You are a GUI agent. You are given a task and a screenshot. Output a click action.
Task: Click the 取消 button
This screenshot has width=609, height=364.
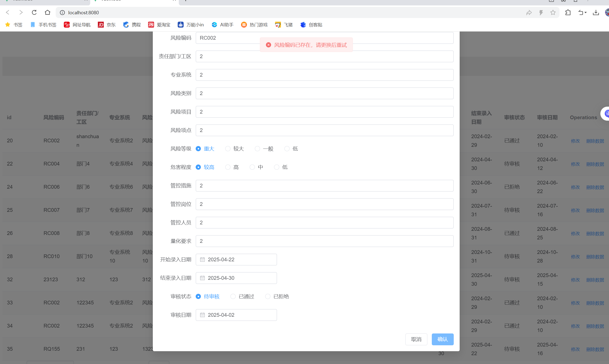[416, 339]
